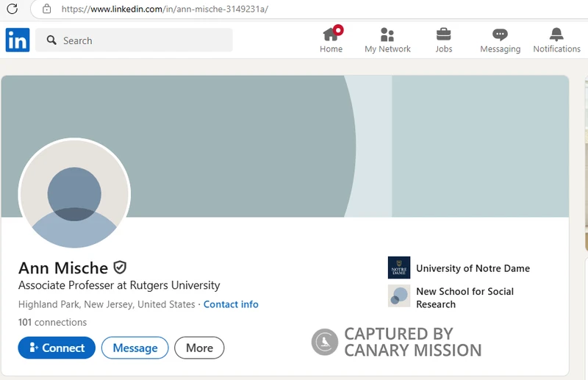
Task: Click the magnifier icon in the search box
Action: pyautogui.click(x=51, y=40)
